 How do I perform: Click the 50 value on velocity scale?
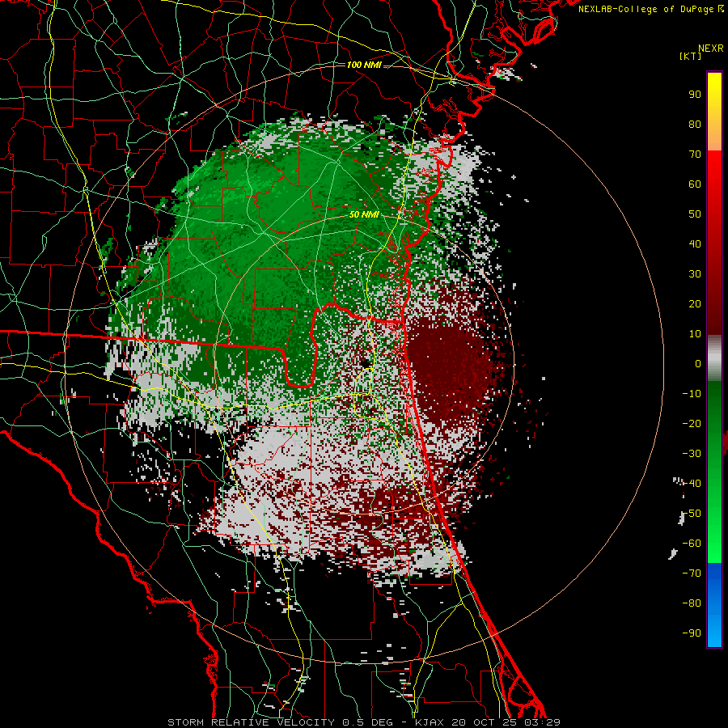695,214
